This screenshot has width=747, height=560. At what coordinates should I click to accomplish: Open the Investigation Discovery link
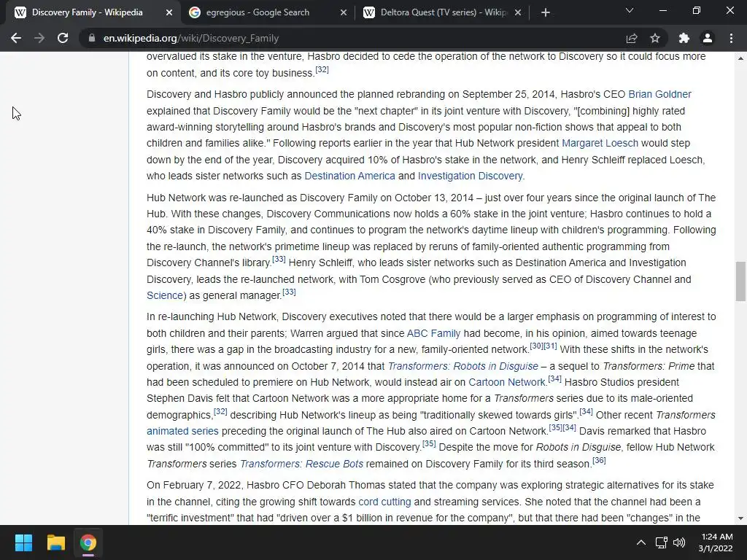pyautogui.click(x=471, y=176)
